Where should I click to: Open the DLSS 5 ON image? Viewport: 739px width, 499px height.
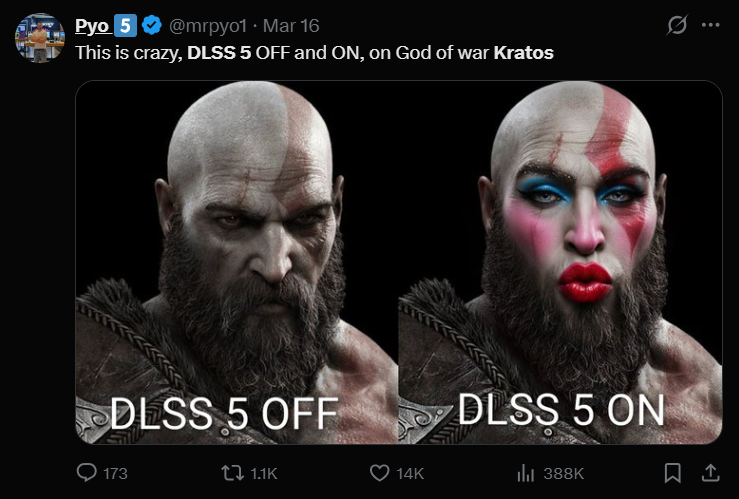(x=560, y=262)
